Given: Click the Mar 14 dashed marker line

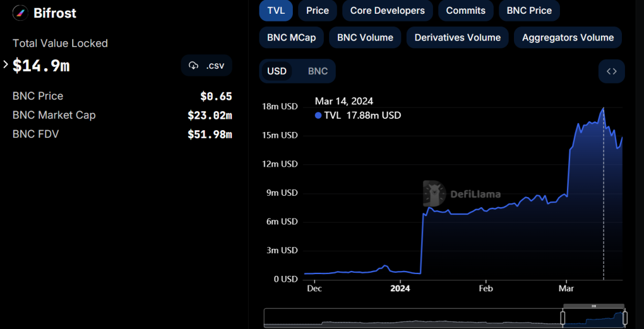Looking at the screenshot, I should coord(603,193).
